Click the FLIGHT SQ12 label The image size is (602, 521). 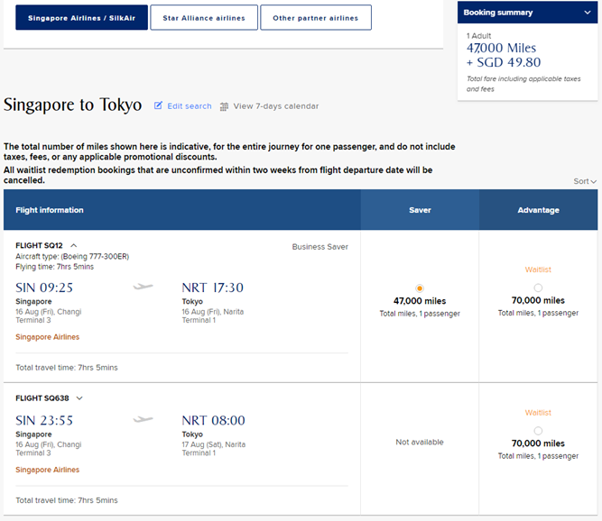[x=39, y=245]
